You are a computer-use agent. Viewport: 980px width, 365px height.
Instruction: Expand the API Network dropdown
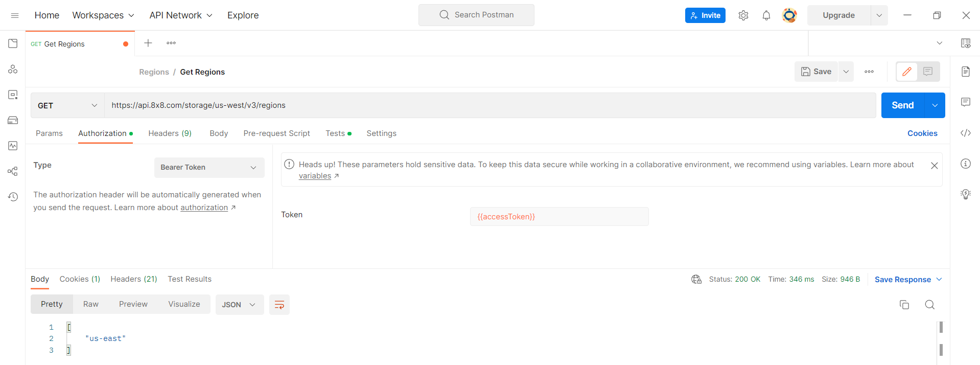[181, 15]
